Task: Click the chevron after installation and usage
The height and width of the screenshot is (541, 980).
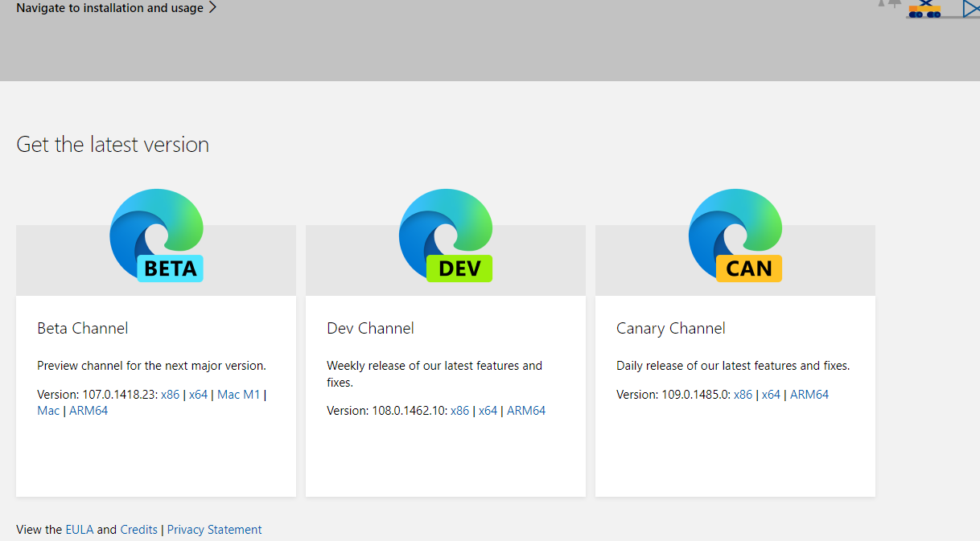Action: [x=212, y=8]
